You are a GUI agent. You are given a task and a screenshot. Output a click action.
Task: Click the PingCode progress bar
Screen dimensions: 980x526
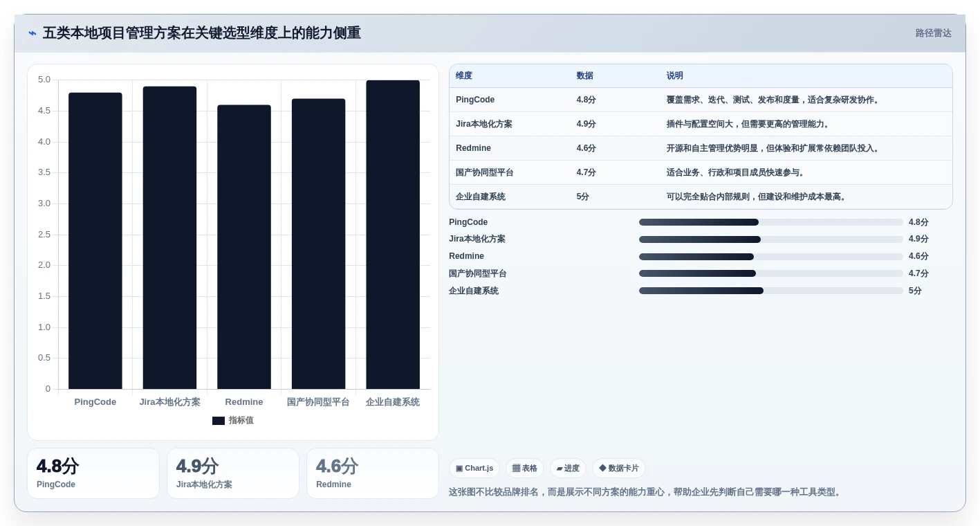pyautogui.click(x=771, y=222)
